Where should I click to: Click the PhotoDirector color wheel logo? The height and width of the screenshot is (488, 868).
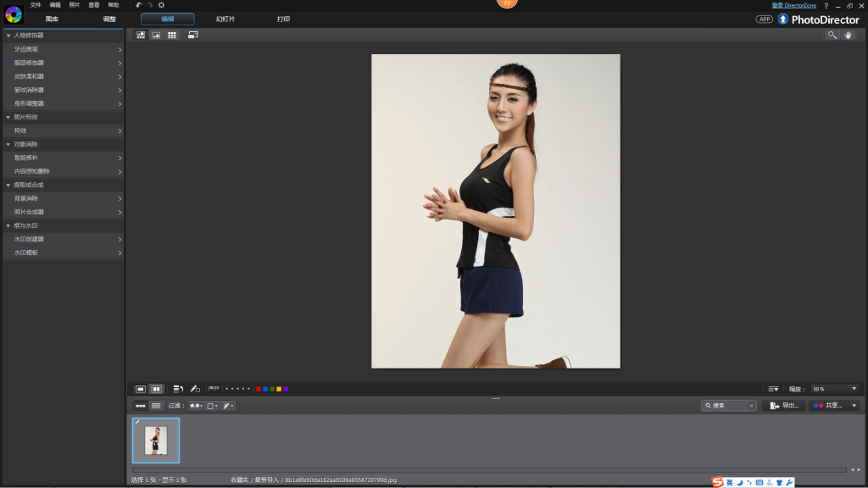(x=13, y=14)
